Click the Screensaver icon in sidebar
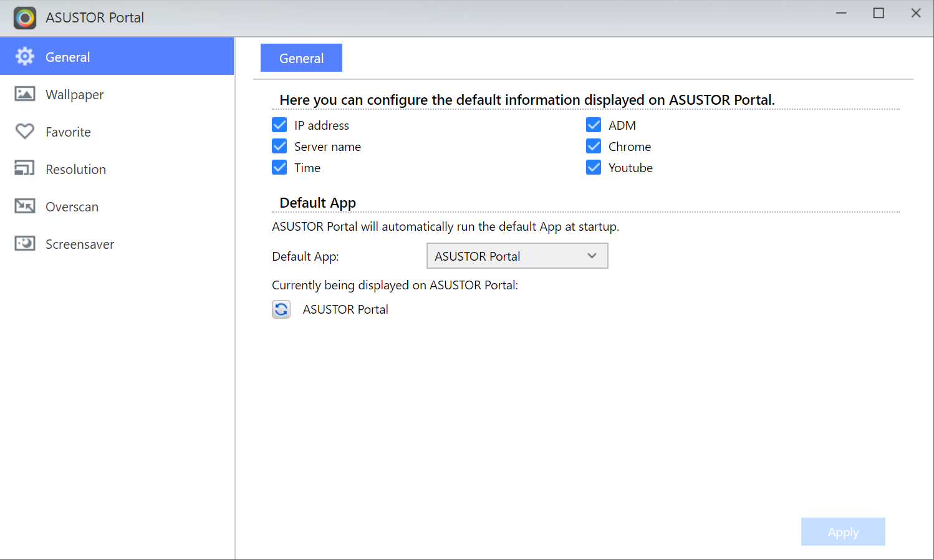This screenshot has width=934, height=560. pyautogui.click(x=25, y=243)
